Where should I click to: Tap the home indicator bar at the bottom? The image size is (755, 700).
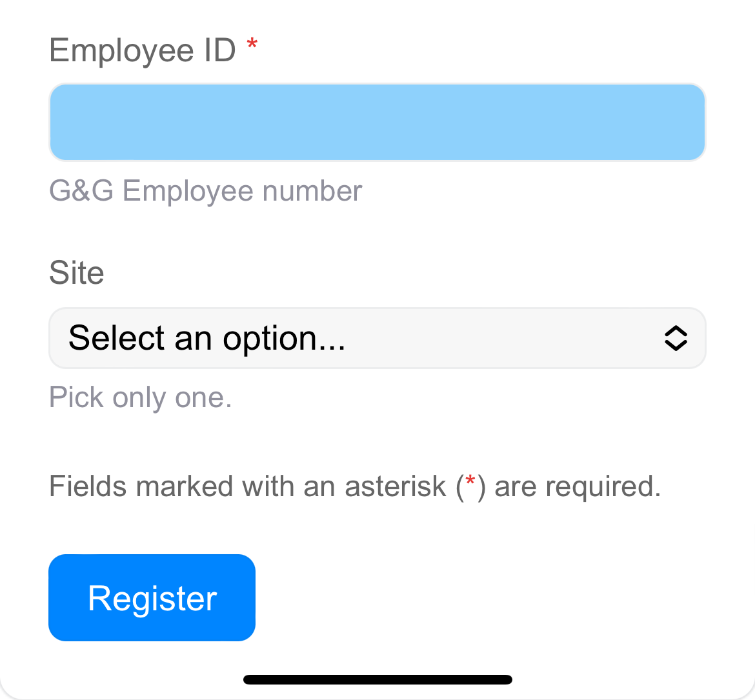coord(377,679)
